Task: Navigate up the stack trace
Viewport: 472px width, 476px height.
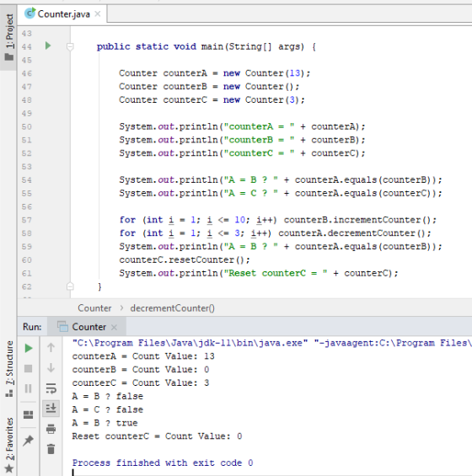Action: pyautogui.click(x=51, y=348)
